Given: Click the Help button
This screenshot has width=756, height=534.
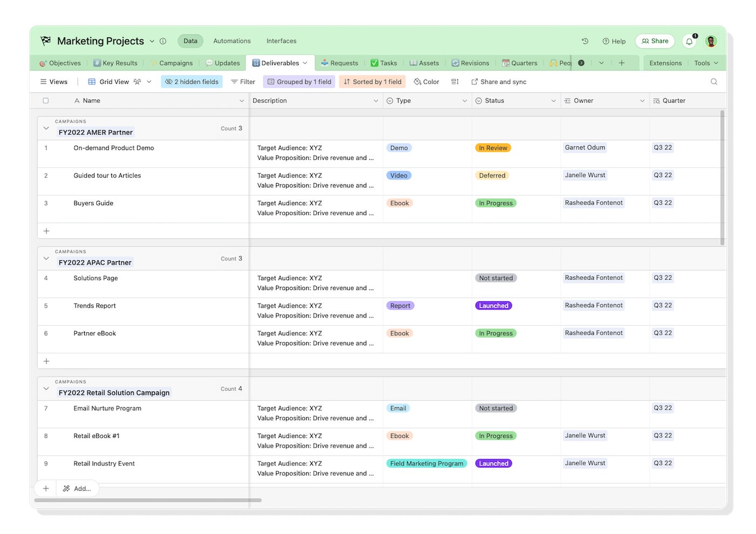Looking at the screenshot, I should coord(614,41).
